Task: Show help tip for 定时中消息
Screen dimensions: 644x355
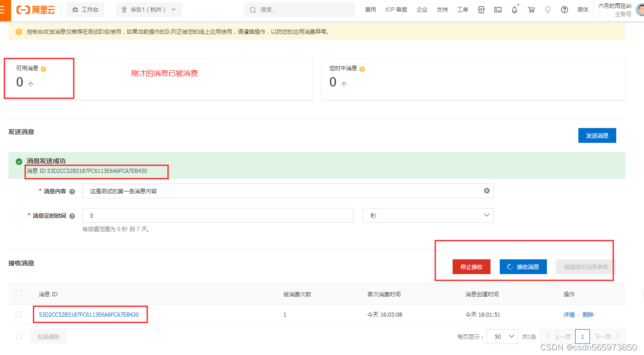Action: point(362,69)
